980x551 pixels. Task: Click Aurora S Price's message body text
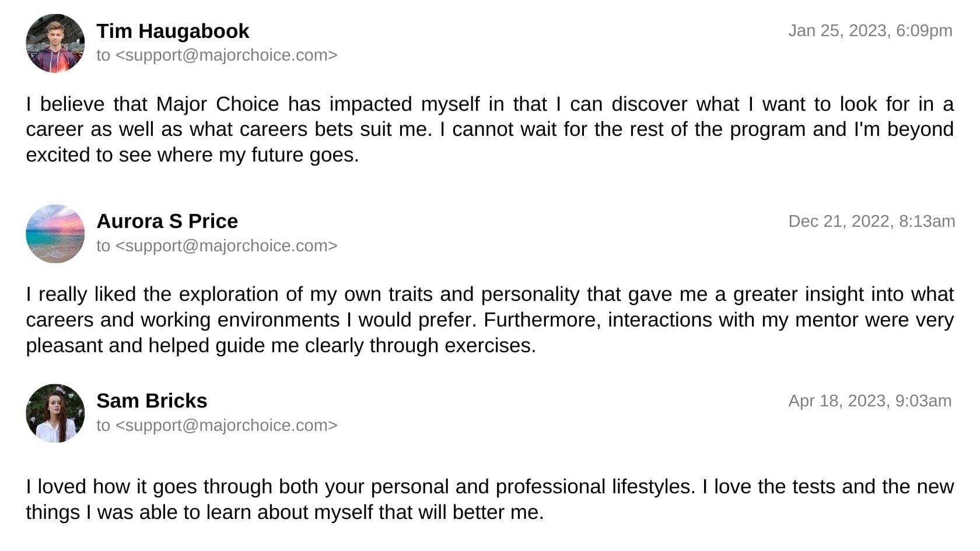coord(490,320)
